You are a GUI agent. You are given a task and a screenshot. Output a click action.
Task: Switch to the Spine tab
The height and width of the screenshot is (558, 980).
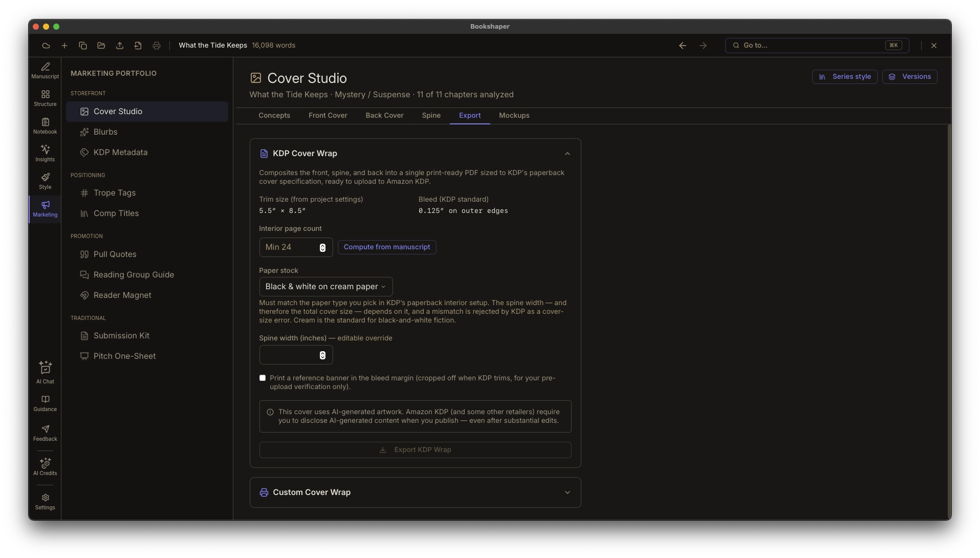431,116
